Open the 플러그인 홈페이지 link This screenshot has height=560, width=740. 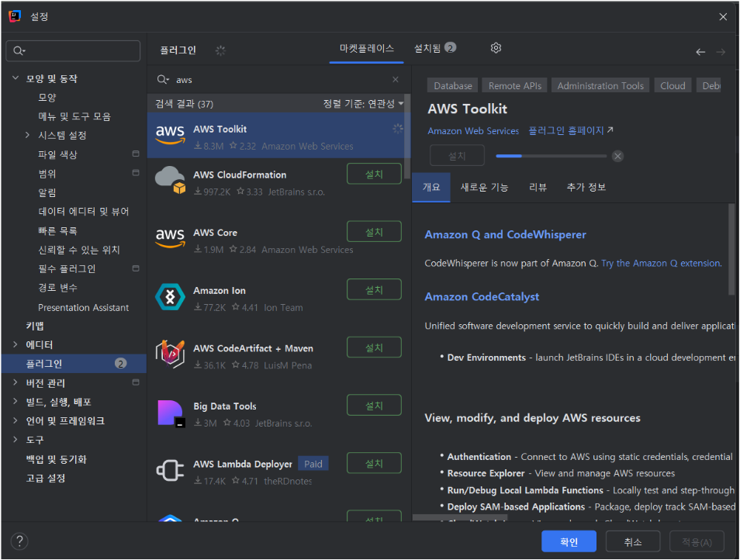[x=571, y=130]
